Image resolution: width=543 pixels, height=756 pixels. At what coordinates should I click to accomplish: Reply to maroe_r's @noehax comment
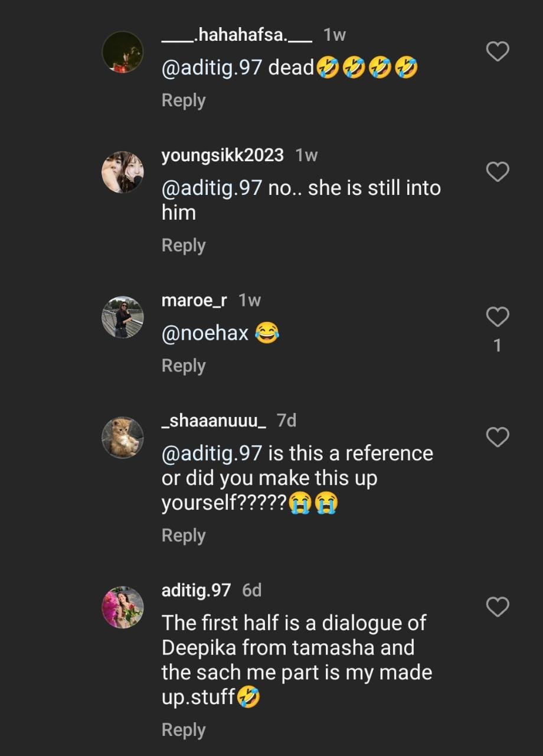pos(184,366)
